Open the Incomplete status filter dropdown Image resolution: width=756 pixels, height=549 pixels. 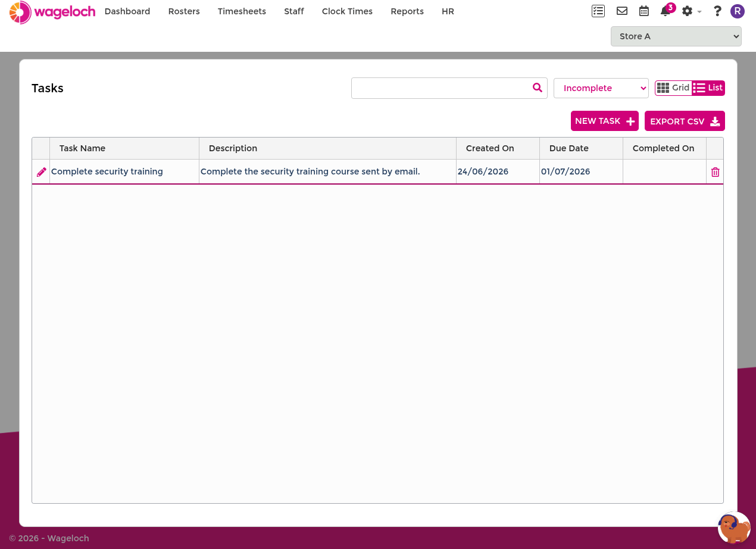click(601, 88)
